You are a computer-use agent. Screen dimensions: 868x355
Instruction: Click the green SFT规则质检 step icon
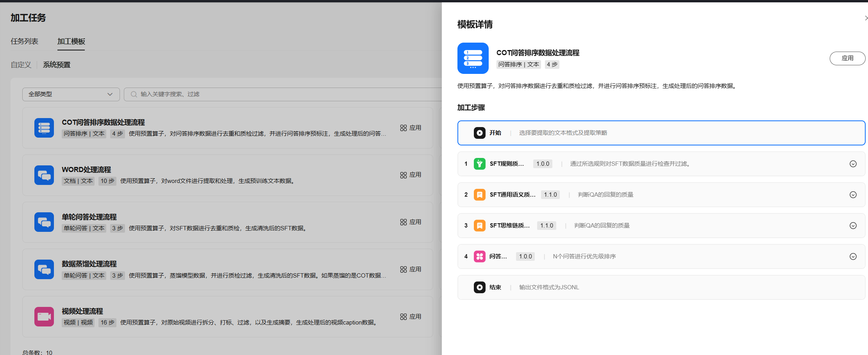click(479, 164)
